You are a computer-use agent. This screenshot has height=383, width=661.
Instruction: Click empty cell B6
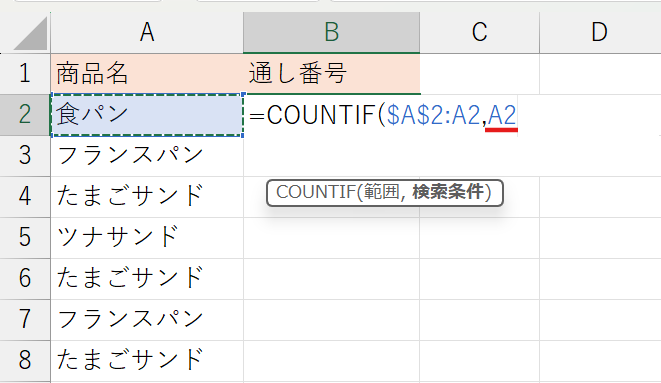tap(331, 279)
